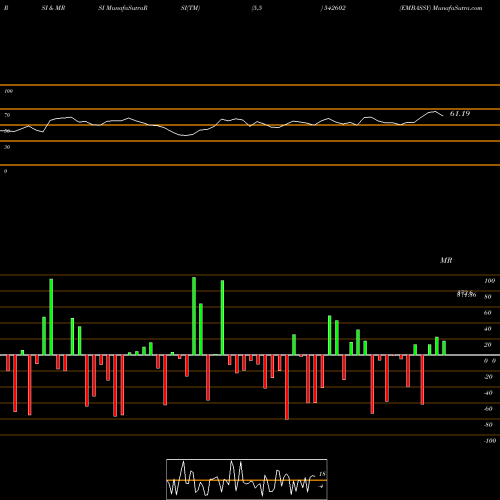500x500 pixels.
Task: Click the RSI axis label 100
Action: [8, 91]
